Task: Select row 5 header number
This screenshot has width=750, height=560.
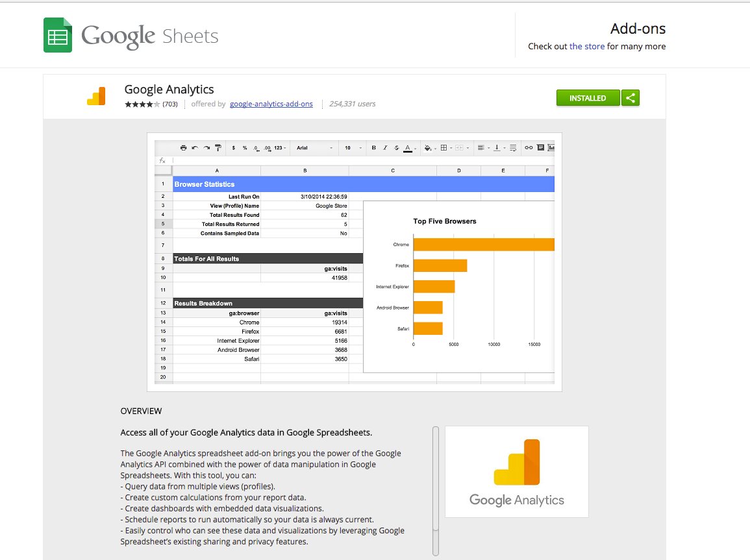Action: tap(163, 224)
